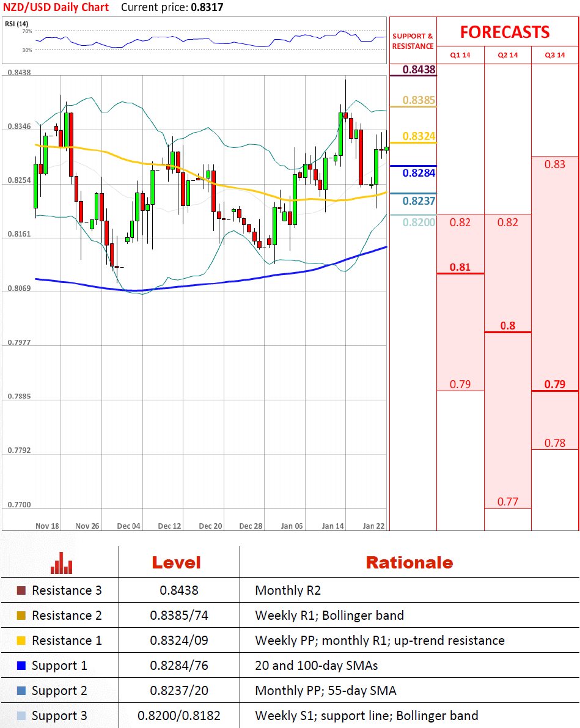Click the Rationale column header in table
Screen dimensions: 580x728
(x=409, y=562)
